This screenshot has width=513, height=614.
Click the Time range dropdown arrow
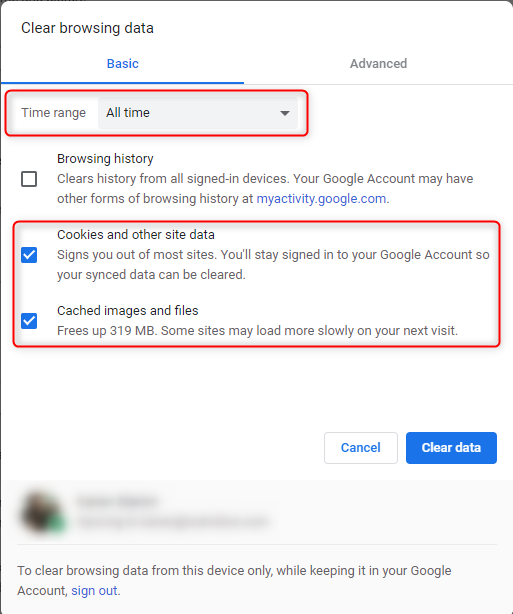pos(285,113)
